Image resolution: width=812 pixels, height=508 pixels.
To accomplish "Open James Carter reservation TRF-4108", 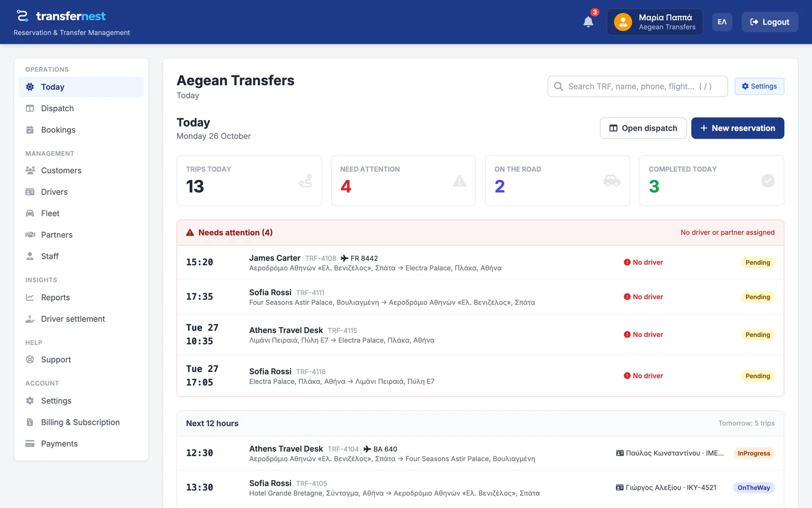I will pos(480,263).
